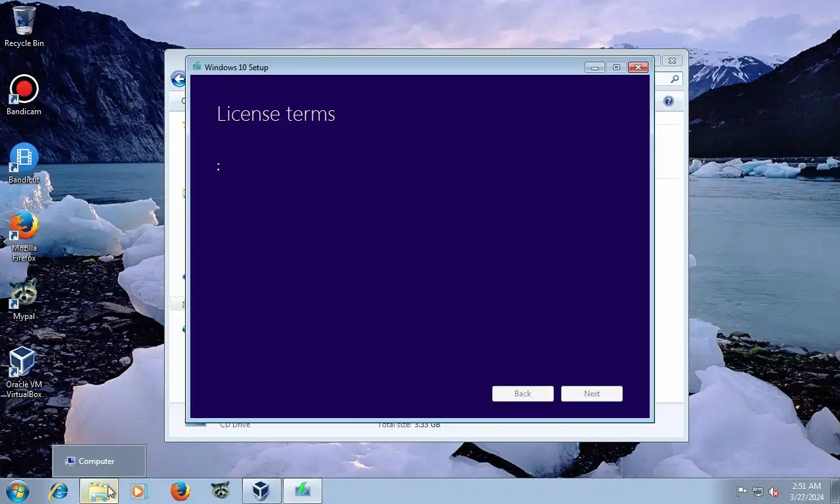This screenshot has width=840, height=504.
Task: Open the network tray icon
Action: point(758,492)
